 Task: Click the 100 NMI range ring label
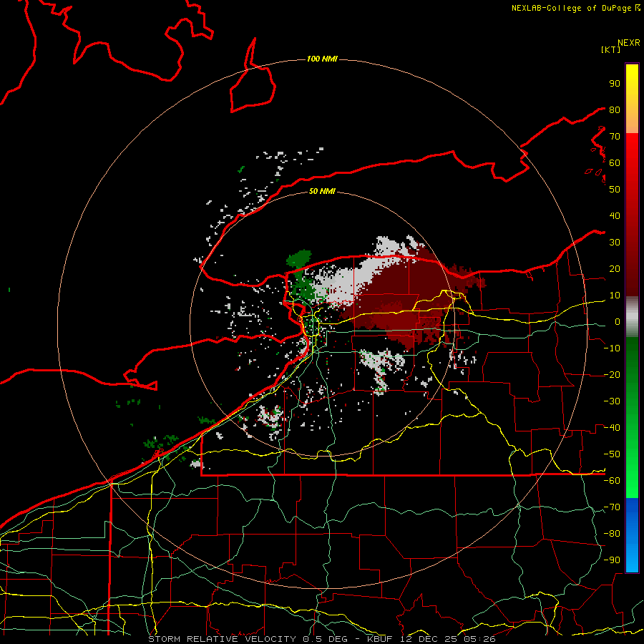click(x=322, y=59)
